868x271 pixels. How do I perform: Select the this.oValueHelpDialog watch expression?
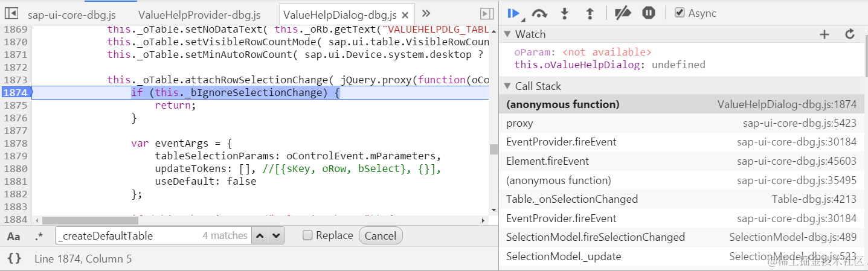coord(609,65)
